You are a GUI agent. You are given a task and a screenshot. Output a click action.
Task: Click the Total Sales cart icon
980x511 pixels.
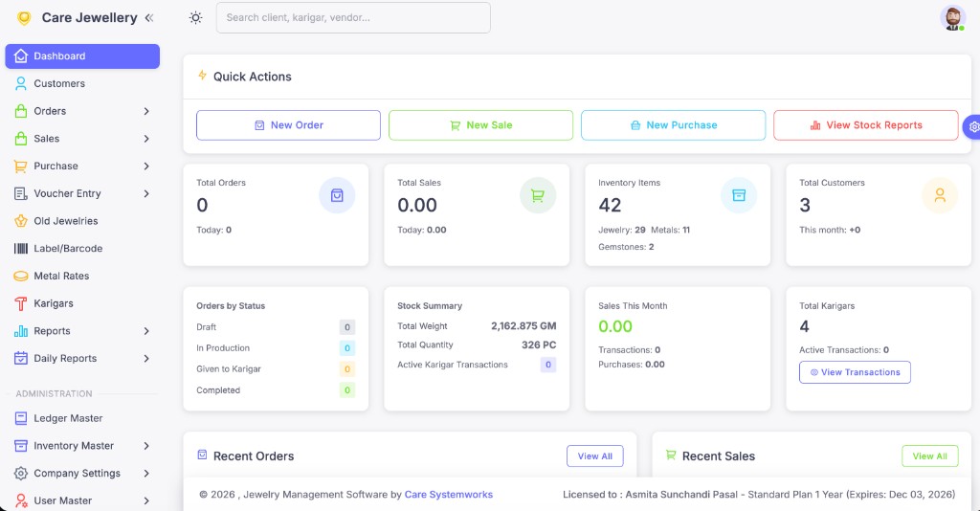(538, 195)
